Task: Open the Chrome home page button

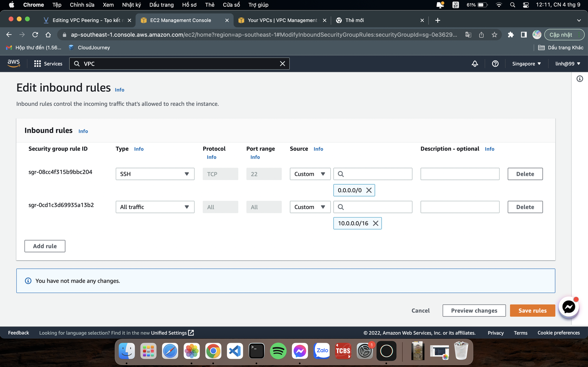Action: click(x=48, y=35)
